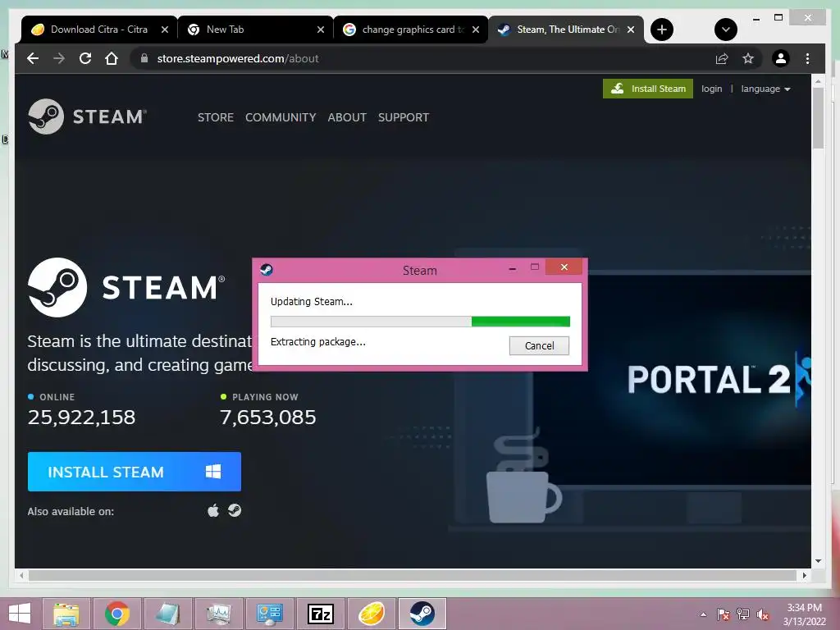This screenshot has width=840, height=630.
Task: Close the Steam updater dialog
Action: 564,267
